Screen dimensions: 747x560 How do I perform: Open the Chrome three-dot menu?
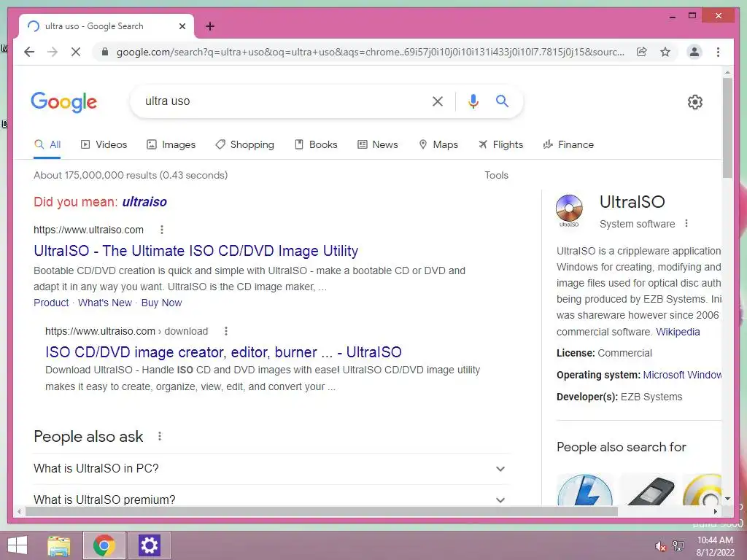tap(718, 52)
